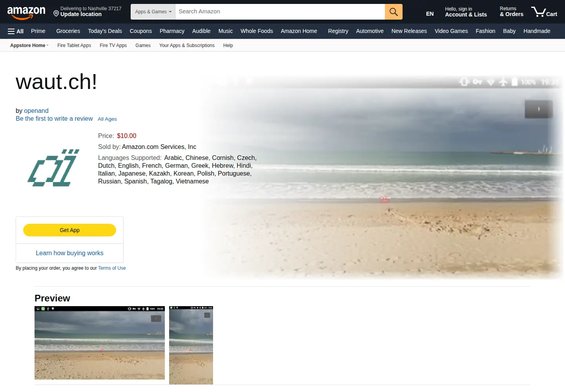Click the waut.ch! app logo icon
Viewport: 565px width, 392px height.
(53, 168)
